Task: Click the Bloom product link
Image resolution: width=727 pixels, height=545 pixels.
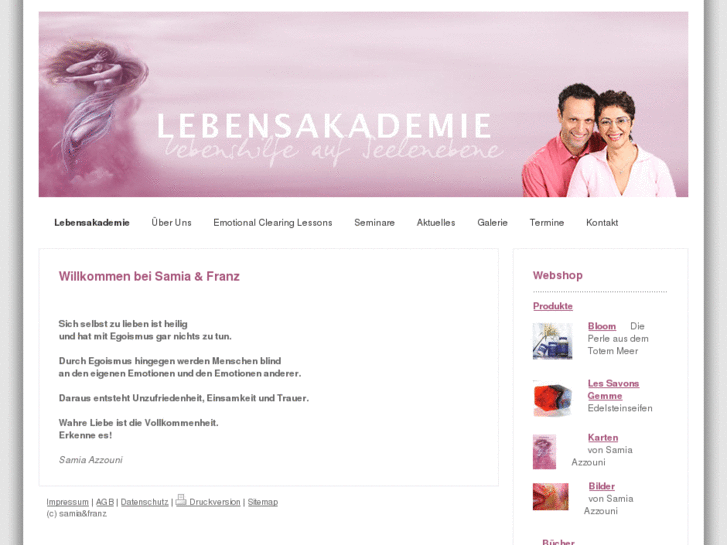Action: (602, 326)
